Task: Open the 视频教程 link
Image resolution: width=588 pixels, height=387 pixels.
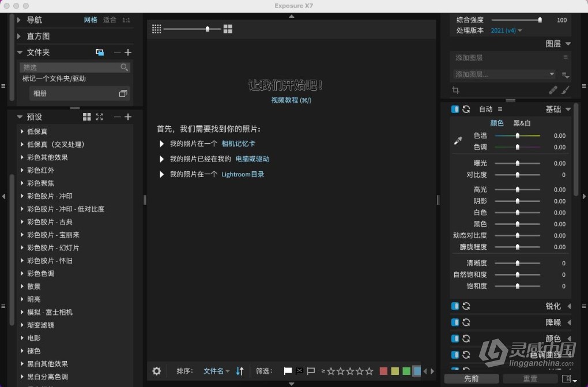Action: [291, 100]
